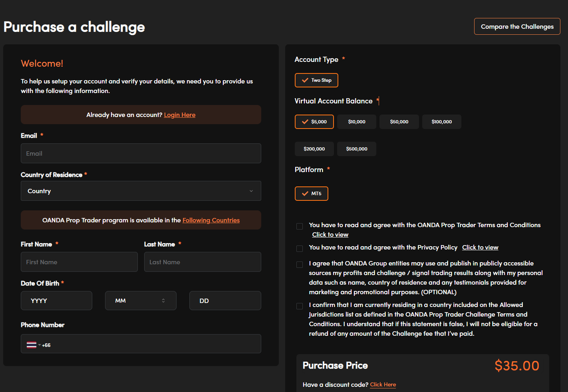
Task: Check the Terms and Conditions agreement box
Action: [300, 226]
